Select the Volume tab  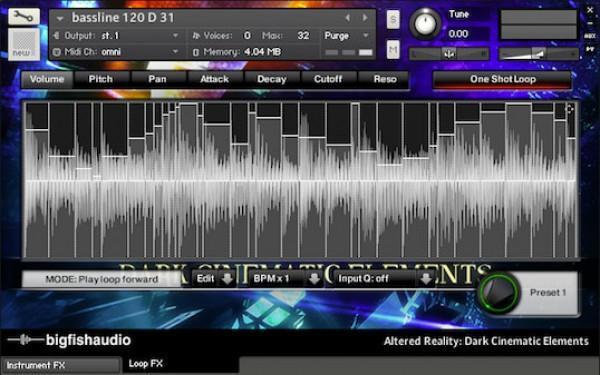pyautogui.click(x=47, y=79)
